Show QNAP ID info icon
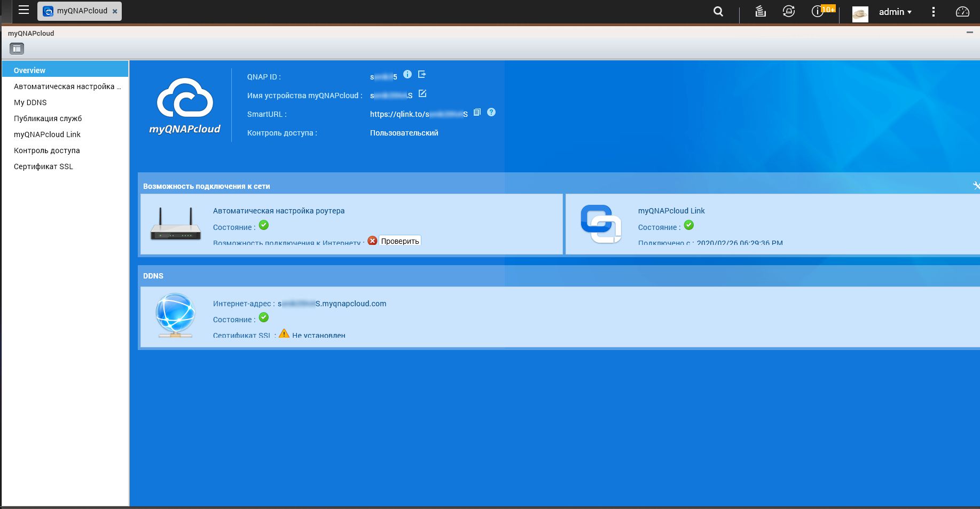980x509 pixels. click(407, 74)
